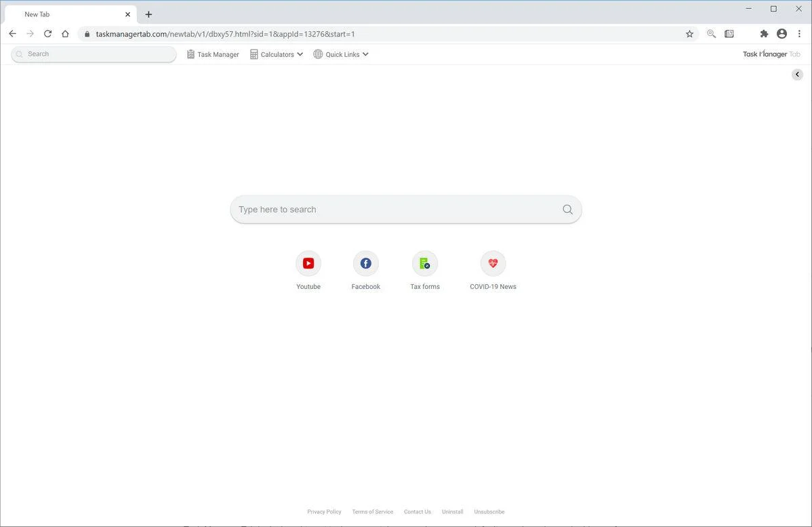The width and height of the screenshot is (812, 527).
Task: Submit search via the main magnifier icon
Action: coord(567,210)
